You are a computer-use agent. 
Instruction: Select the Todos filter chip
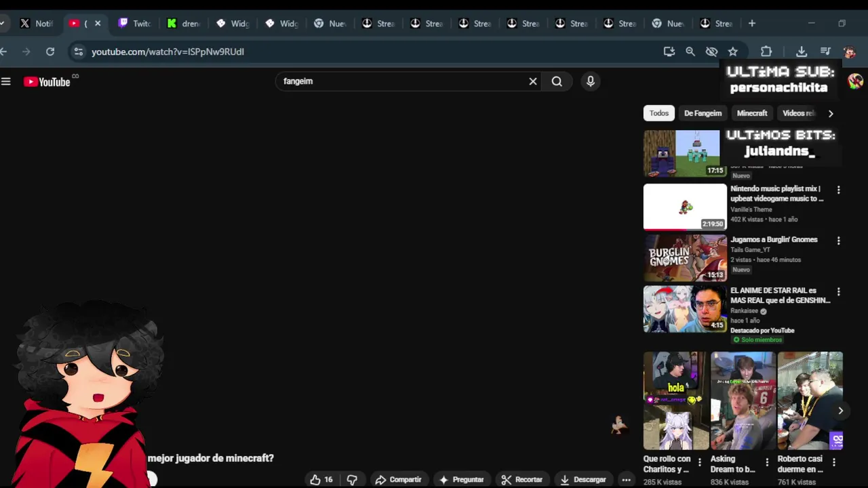[659, 113]
